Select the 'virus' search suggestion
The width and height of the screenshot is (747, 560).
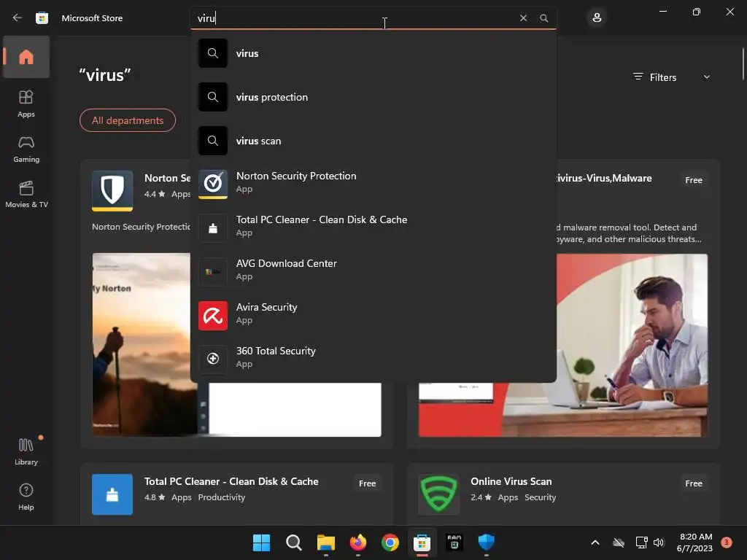pos(373,53)
